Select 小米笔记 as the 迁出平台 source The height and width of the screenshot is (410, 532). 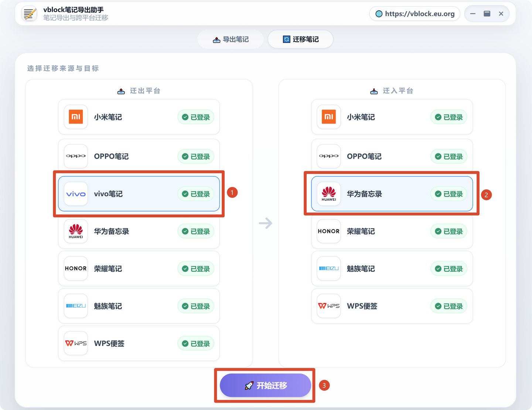click(139, 117)
